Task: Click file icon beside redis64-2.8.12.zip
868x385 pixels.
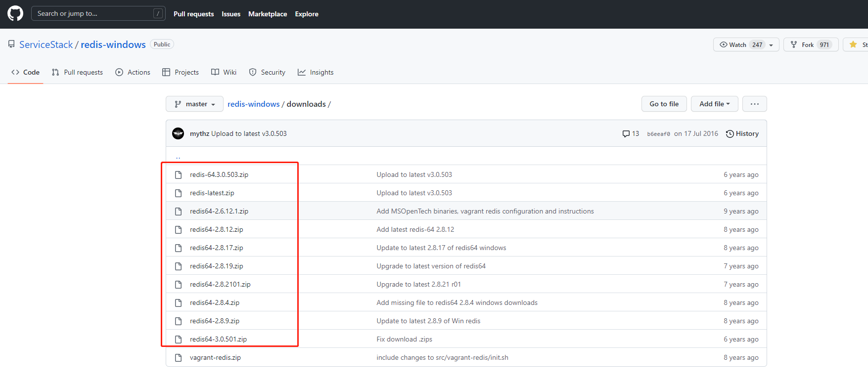Action: click(178, 229)
